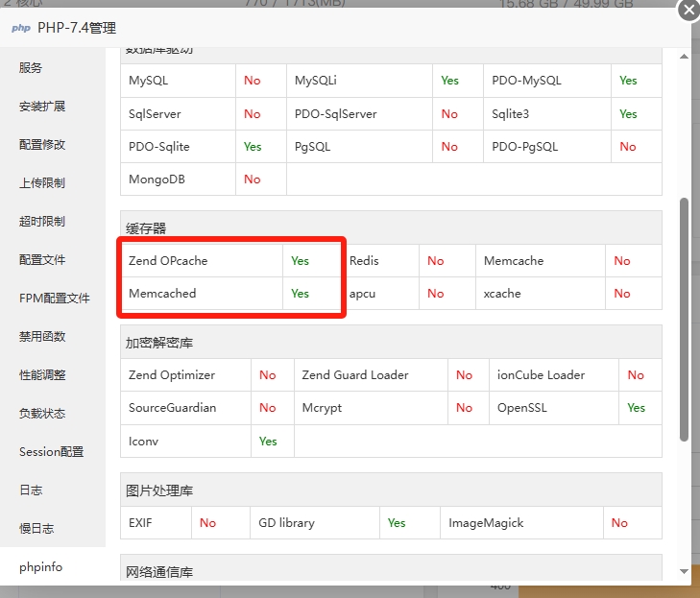The image size is (700, 598).
Task: Open the 禁用函数 tab
Action: 42,337
